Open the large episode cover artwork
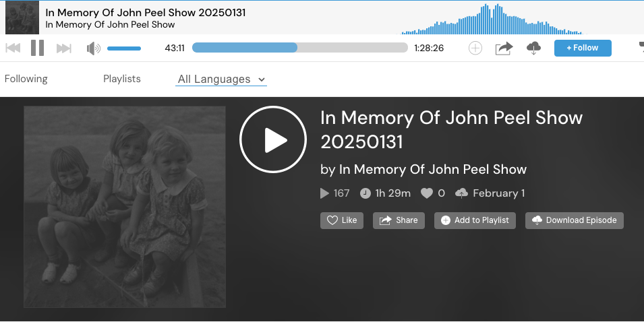Screen dimensions: 644x322 click(x=125, y=207)
